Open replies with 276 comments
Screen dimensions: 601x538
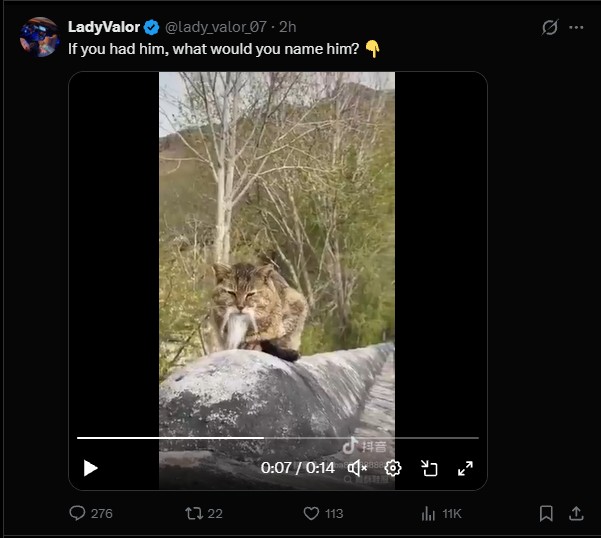[91, 513]
